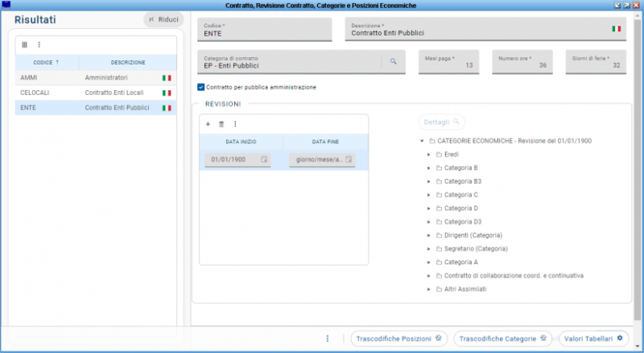Expand the Categoria D node
Image resolution: width=644 pixels, height=353 pixels.
pyautogui.click(x=428, y=209)
